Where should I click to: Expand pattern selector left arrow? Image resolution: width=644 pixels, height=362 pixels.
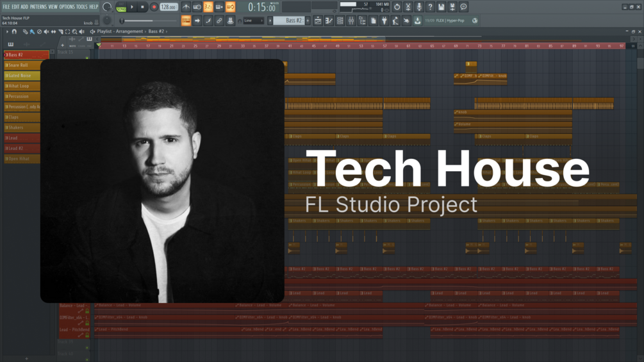[270, 21]
